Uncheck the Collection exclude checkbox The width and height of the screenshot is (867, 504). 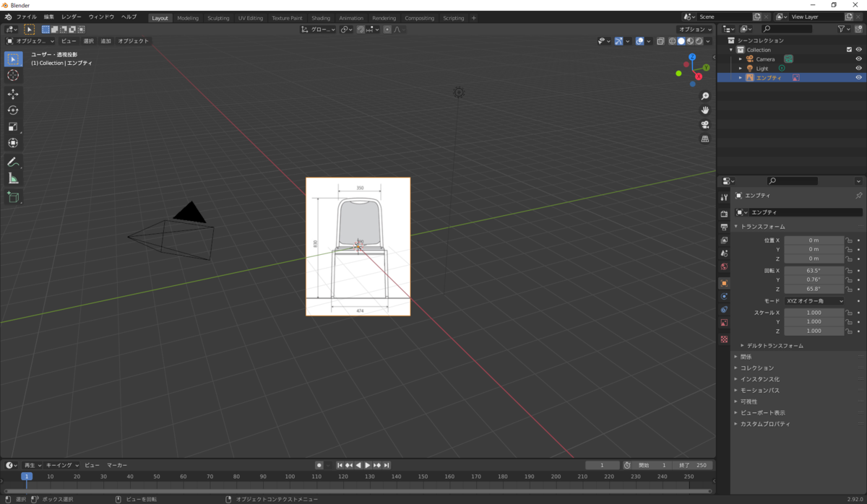pyautogui.click(x=849, y=50)
